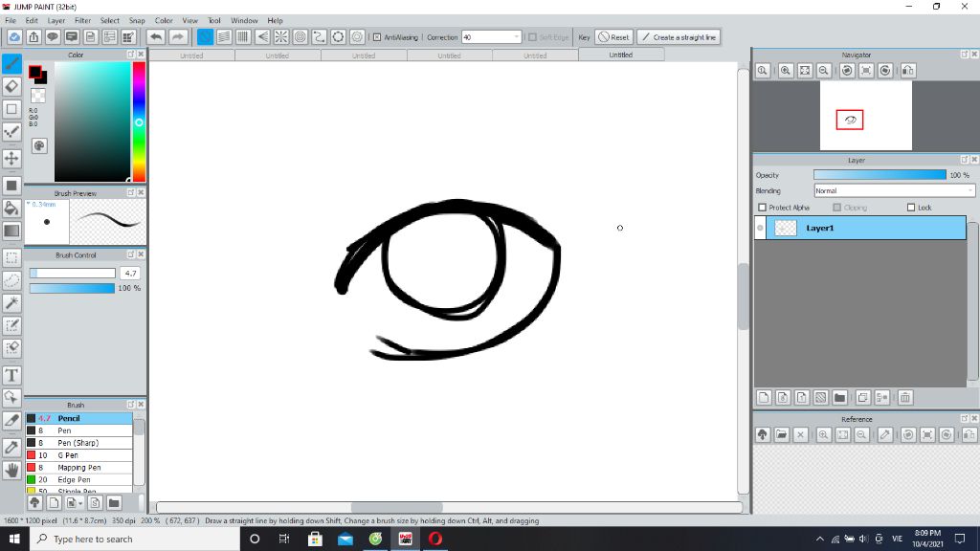The height and width of the screenshot is (551, 980).
Task: Select the Brush tool in left toolbar
Action: coord(11,64)
